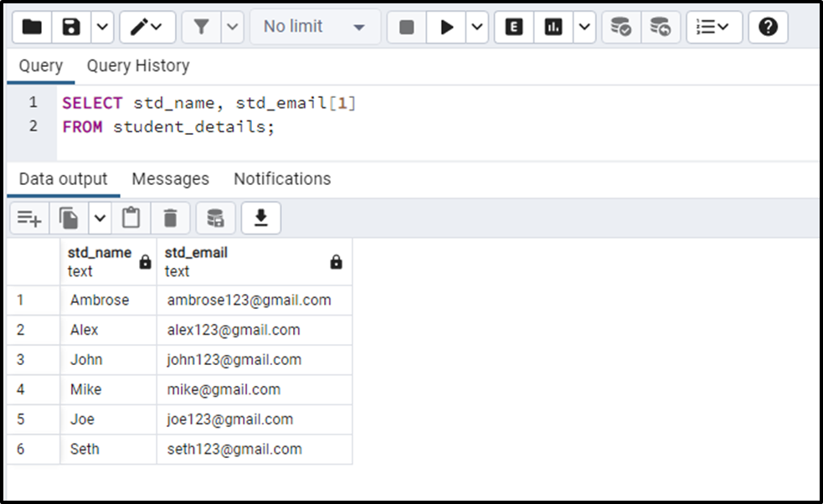Screen dimensions: 823x504
Task: Rollback the database transaction
Action: pyautogui.click(x=661, y=27)
